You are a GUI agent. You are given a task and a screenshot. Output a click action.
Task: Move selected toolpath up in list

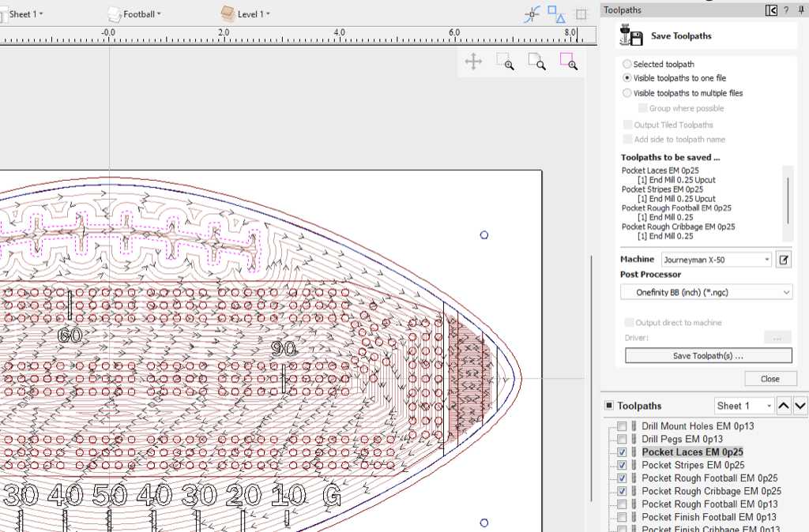click(784, 406)
